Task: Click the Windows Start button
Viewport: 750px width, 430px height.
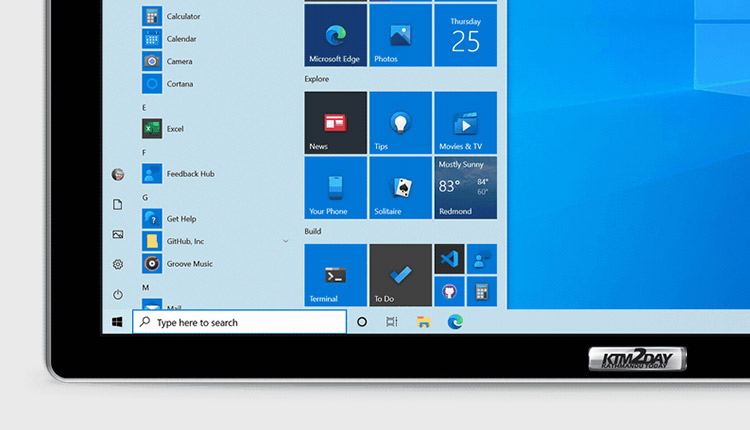Action: tap(117, 322)
